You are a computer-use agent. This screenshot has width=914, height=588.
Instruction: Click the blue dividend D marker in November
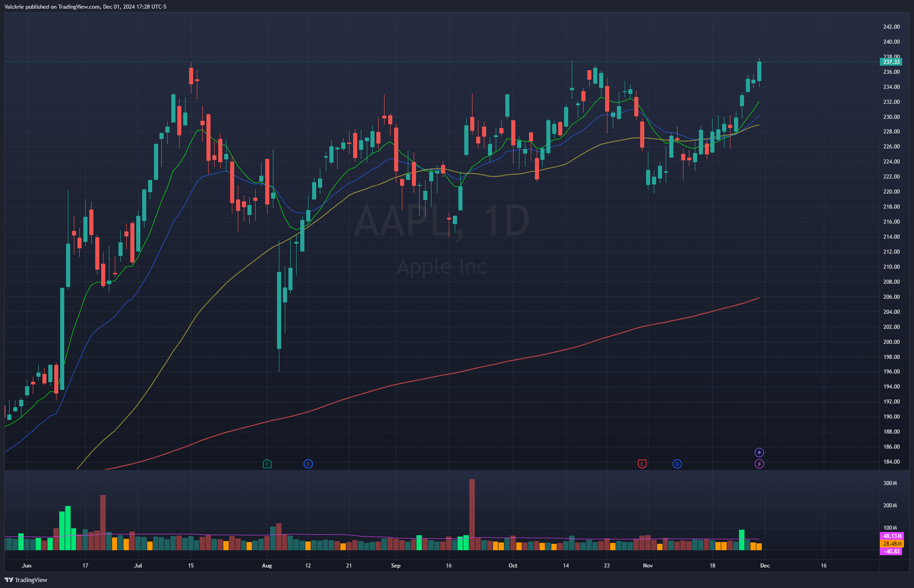point(677,464)
